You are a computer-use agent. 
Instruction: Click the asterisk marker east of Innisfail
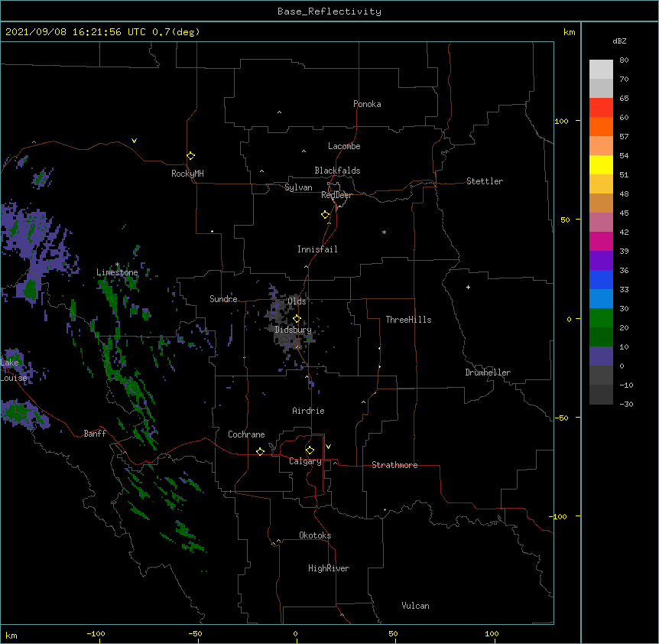click(384, 232)
